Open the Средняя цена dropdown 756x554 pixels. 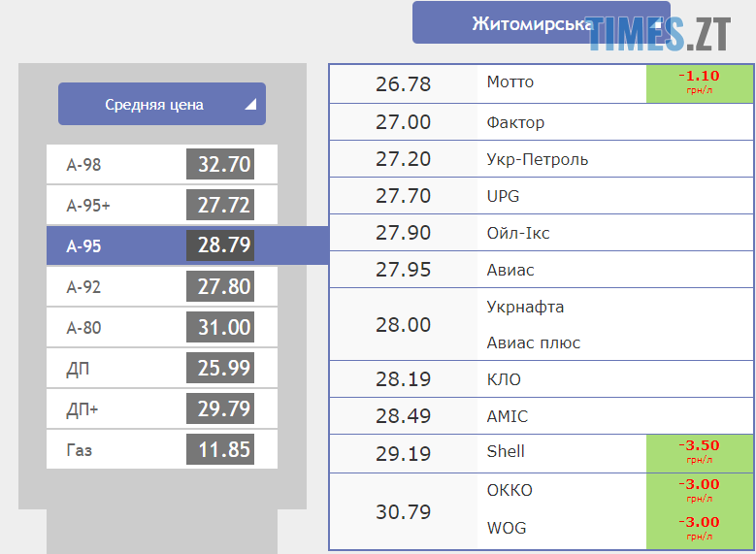tap(155, 104)
